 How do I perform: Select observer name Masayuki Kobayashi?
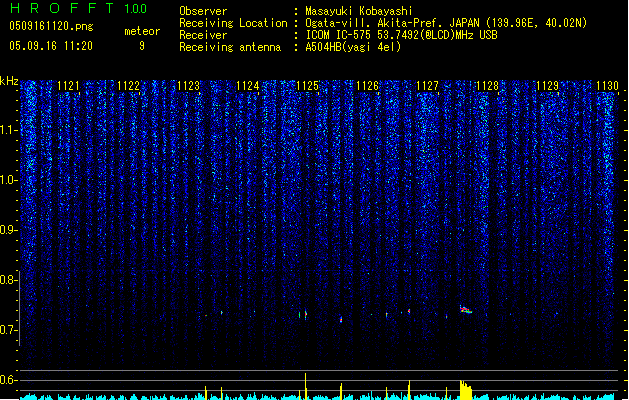point(359,11)
